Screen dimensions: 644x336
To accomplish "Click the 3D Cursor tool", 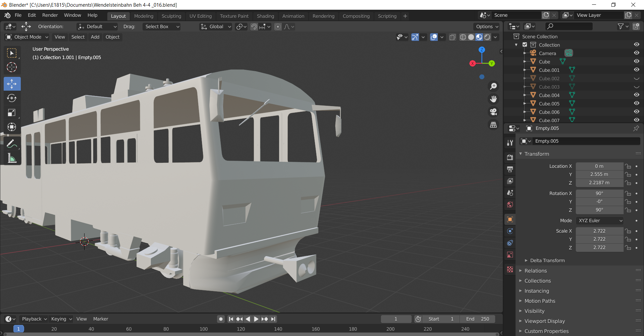I will tap(12, 67).
